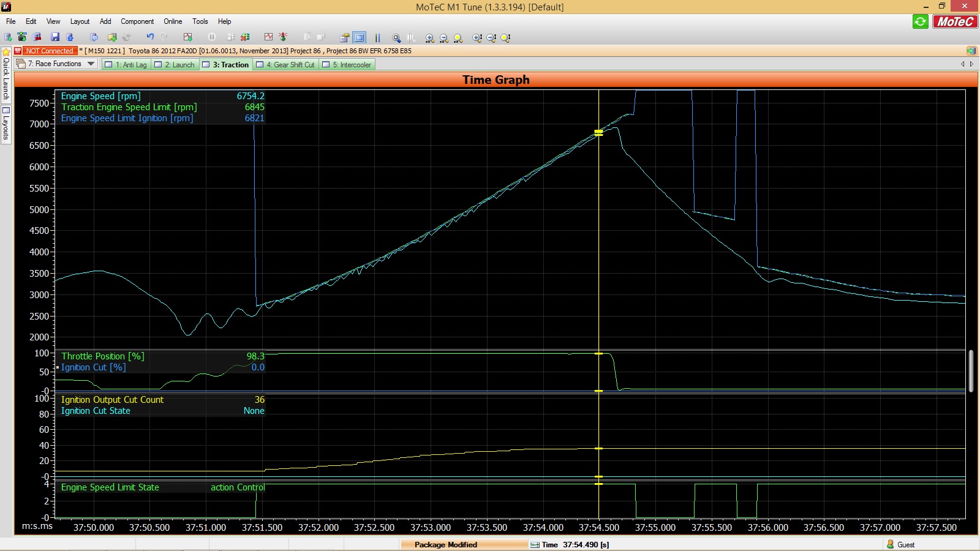Open the Add menu
Viewport: 980px width, 551px height.
point(105,21)
